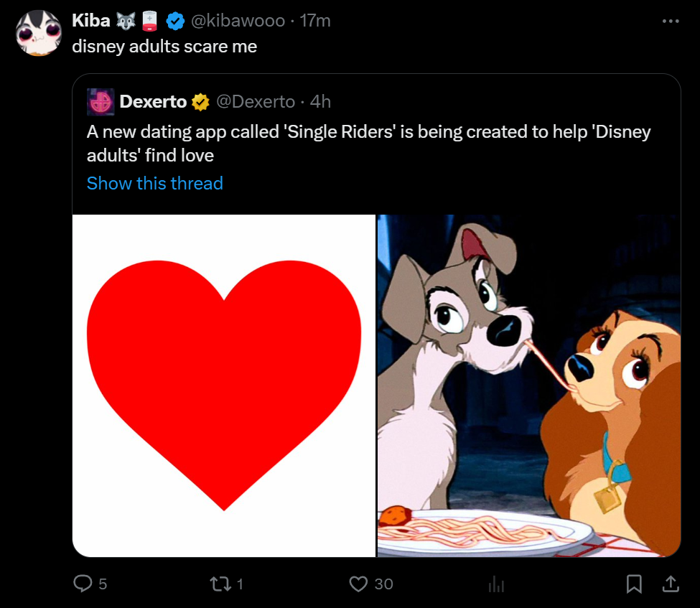Open the 'Show this thread' link
The width and height of the screenshot is (700, 608).
[154, 184]
